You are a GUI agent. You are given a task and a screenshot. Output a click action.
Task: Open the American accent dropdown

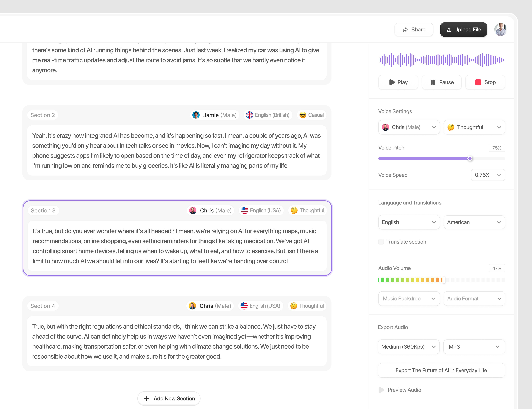pos(474,222)
